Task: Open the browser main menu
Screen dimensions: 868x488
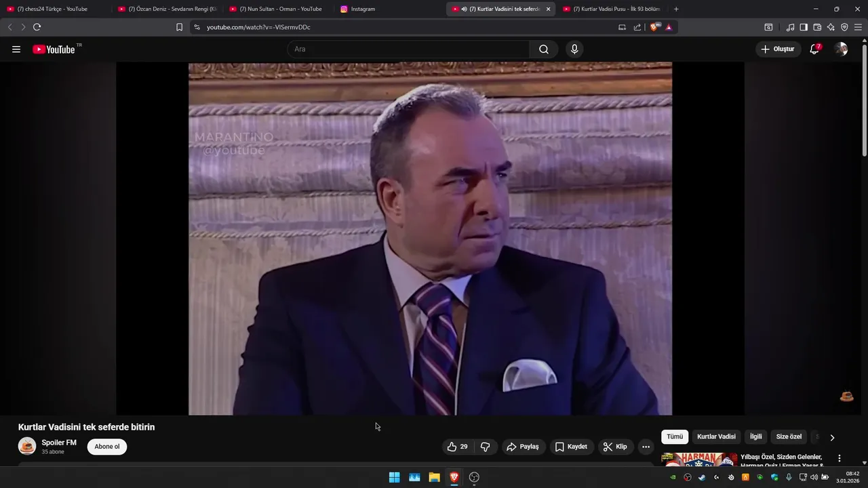Action: coord(858,27)
